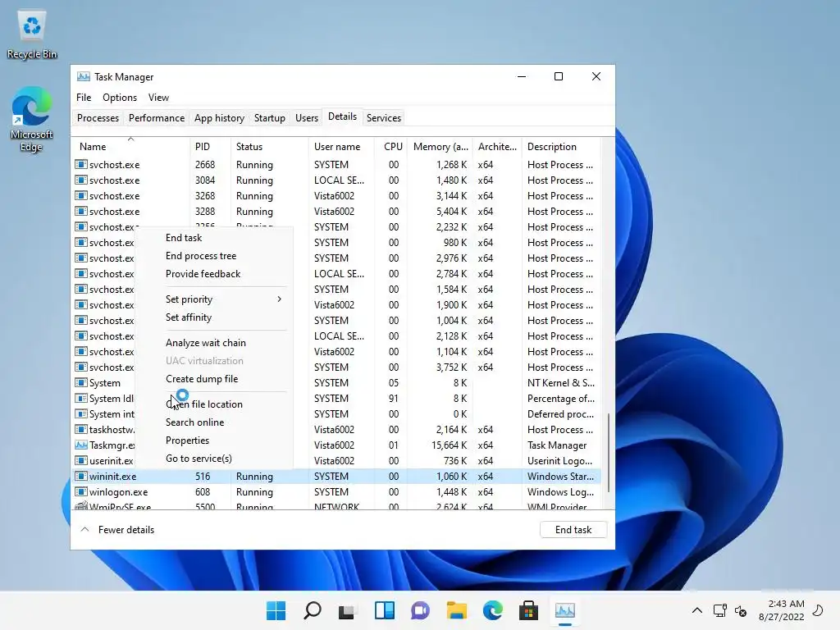The image size is (840, 630).
Task: Open Microsoft Store from taskbar
Action: click(528, 610)
